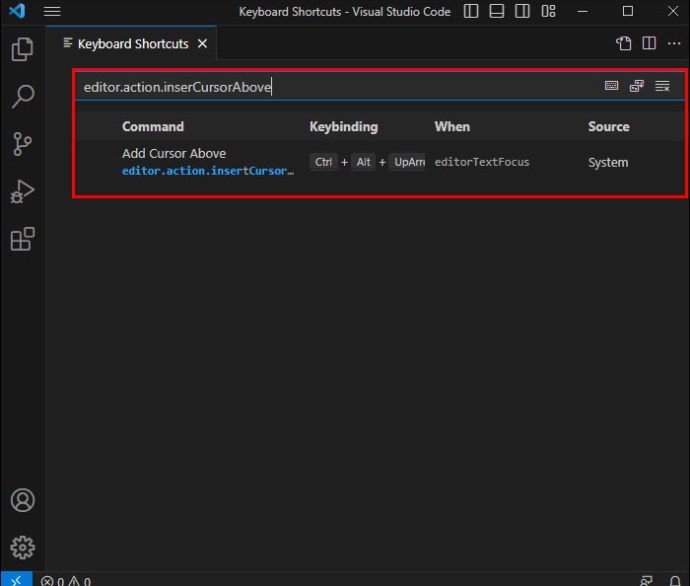Viewport: 690px width, 586px height.
Task: Click the UpArrow key label in keybinding
Action: click(x=409, y=162)
